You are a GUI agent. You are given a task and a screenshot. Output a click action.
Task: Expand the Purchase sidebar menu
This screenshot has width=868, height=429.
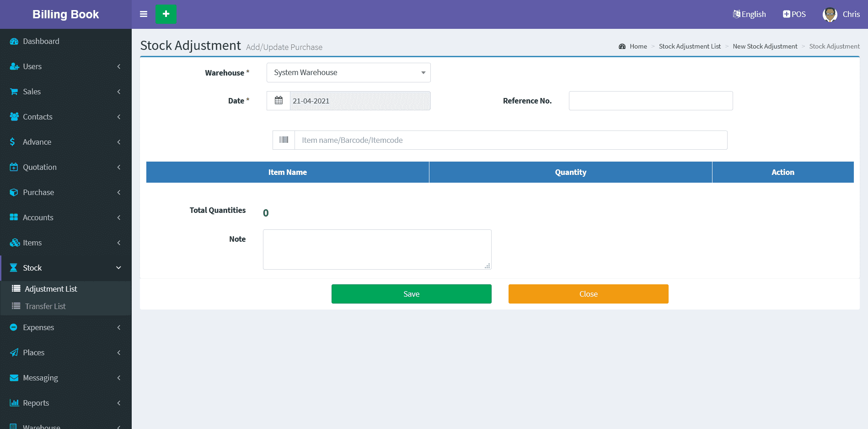coord(38,192)
